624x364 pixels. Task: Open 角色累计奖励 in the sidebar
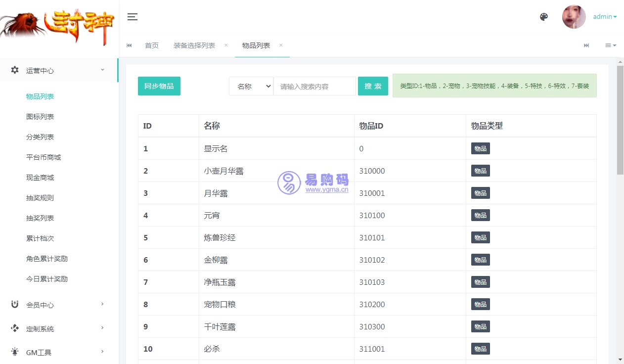coord(47,259)
